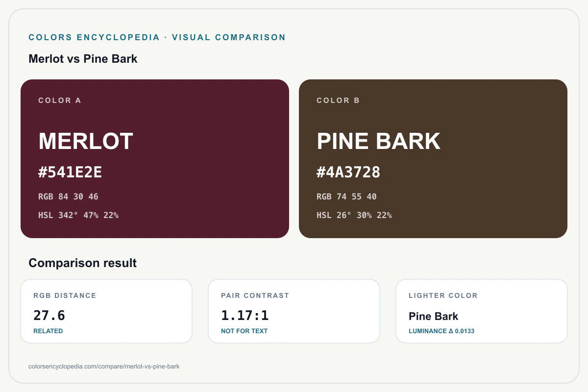The width and height of the screenshot is (588, 392).
Task: Click the PINE BARK color name heading
Action: pyautogui.click(x=378, y=142)
